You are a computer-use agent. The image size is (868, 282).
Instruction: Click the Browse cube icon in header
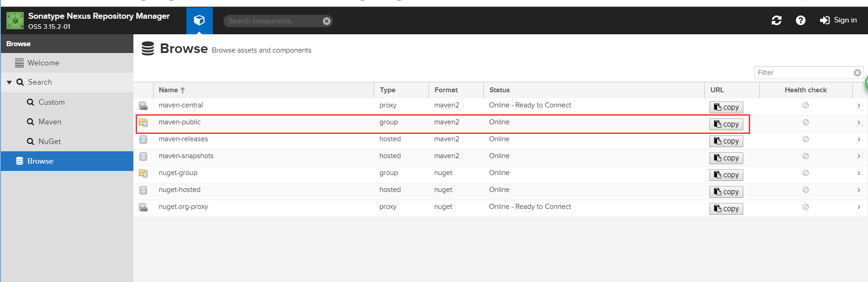(x=199, y=20)
